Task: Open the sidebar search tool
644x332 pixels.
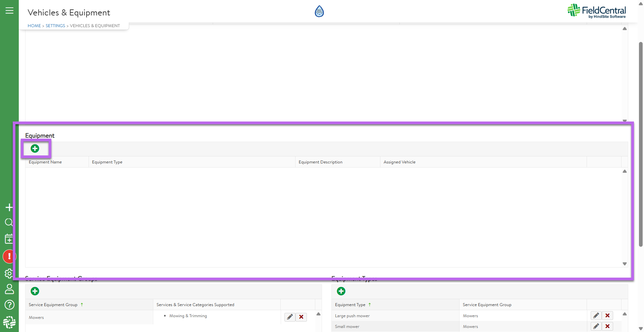Action: coord(9,222)
